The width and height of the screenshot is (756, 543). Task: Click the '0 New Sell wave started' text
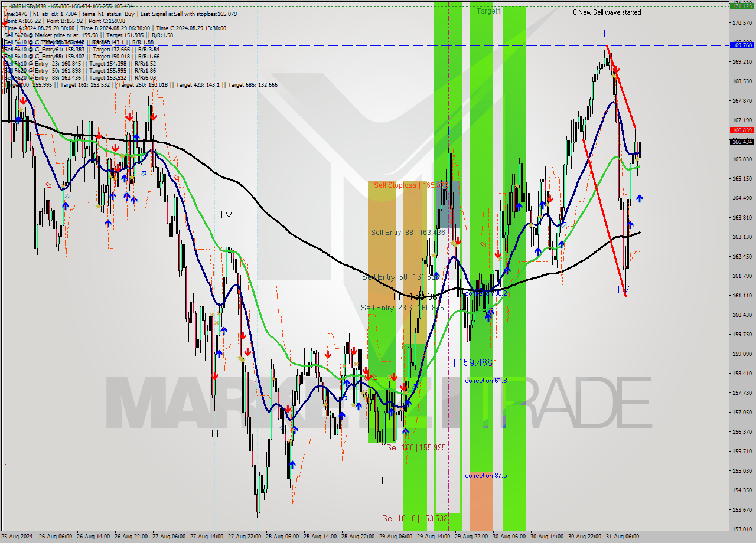607,12
